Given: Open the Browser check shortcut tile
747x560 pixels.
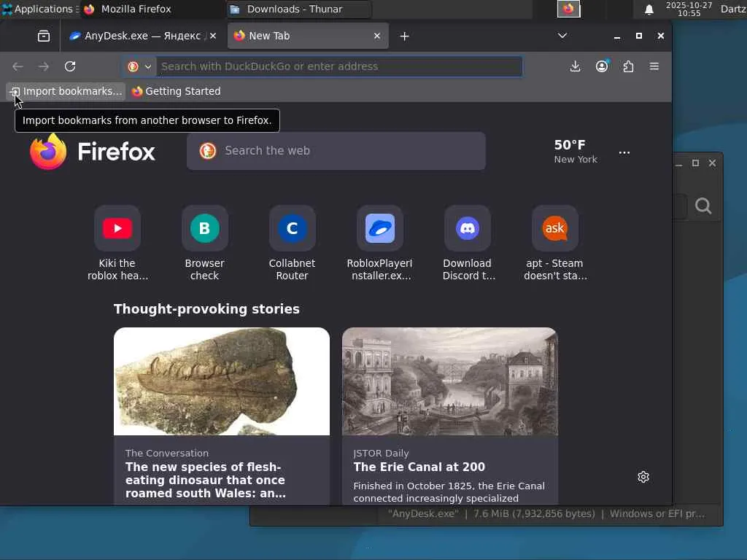Looking at the screenshot, I should click(x=205, y=244).
